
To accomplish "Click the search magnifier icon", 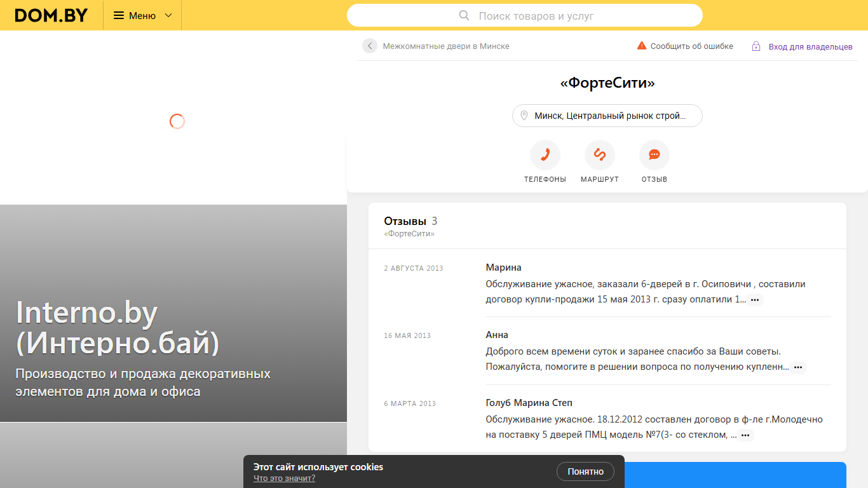I will (464, 15).
